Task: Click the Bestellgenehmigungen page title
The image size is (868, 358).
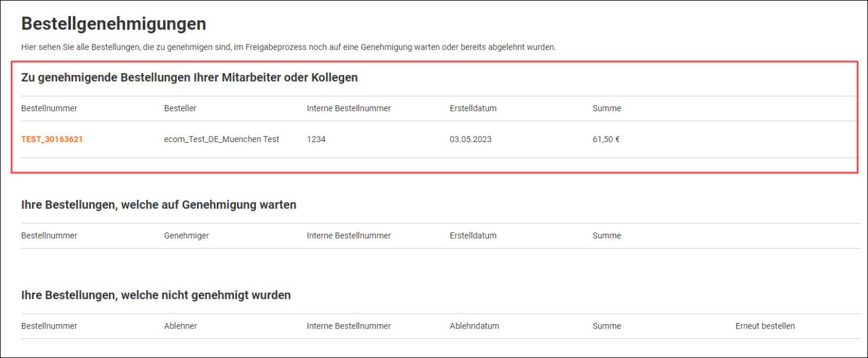Action: pos(113,24)
